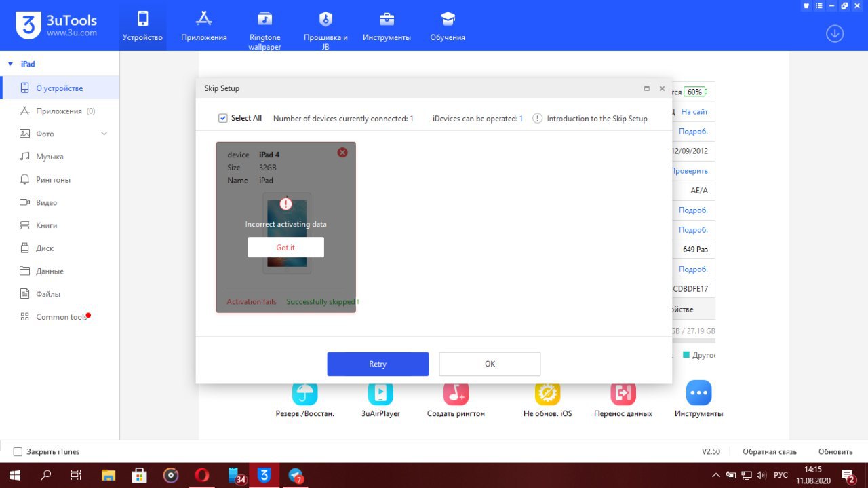Remove iPad 4 device card with red X
Image resolution: width=868 pixels, height=488 pixels.
[342, 152]
